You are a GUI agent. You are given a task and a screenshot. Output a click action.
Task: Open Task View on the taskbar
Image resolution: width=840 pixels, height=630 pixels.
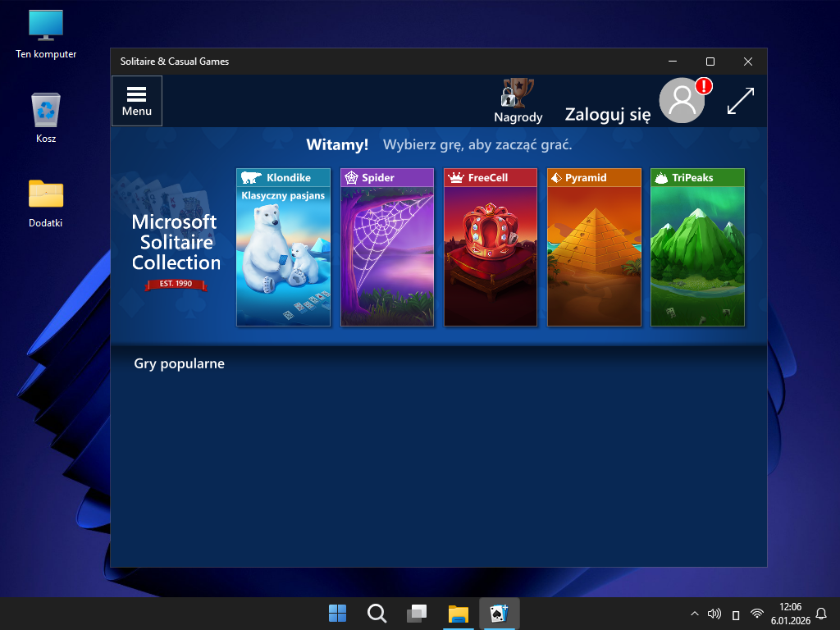(417, 613)
